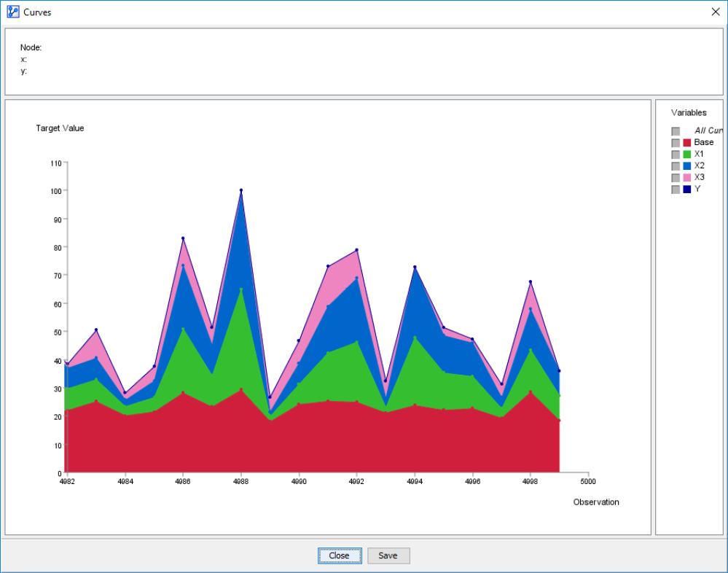Check the X3 variable checkbox
The height and width of the screenshot is (573, 728).
tap(676, 178)
